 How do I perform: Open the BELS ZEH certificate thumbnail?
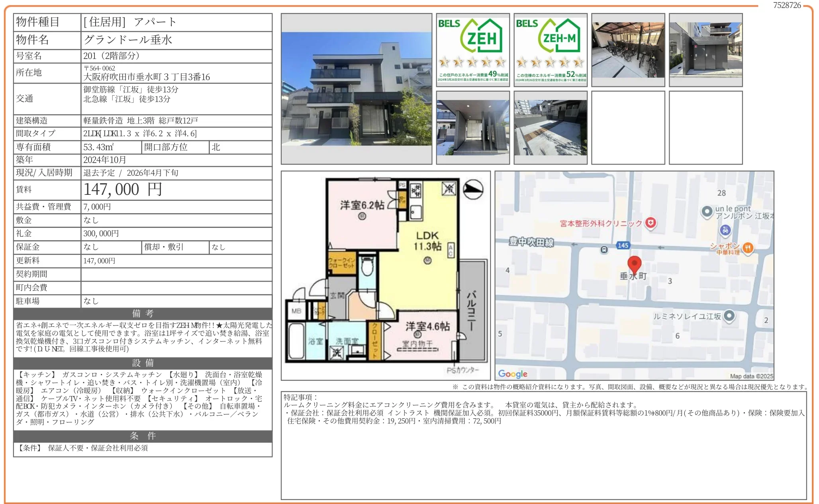tap(473, 50)
